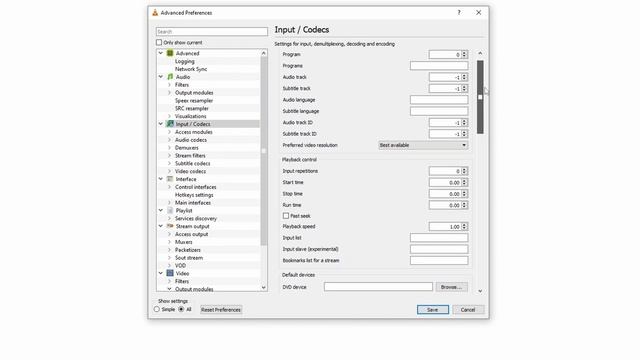Click the Audio music note icon
This screenshot has width=640, height=360.
pyautogui.click(x=170, y=77)
